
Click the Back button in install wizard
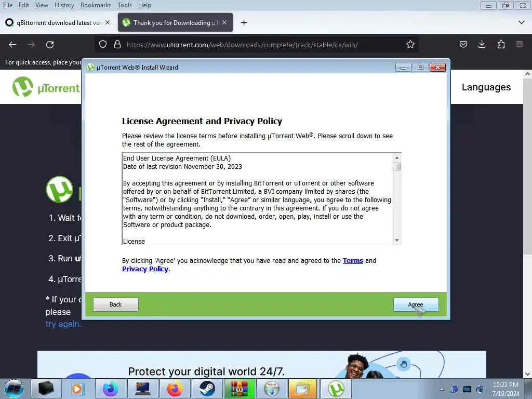tap(116, 304)
